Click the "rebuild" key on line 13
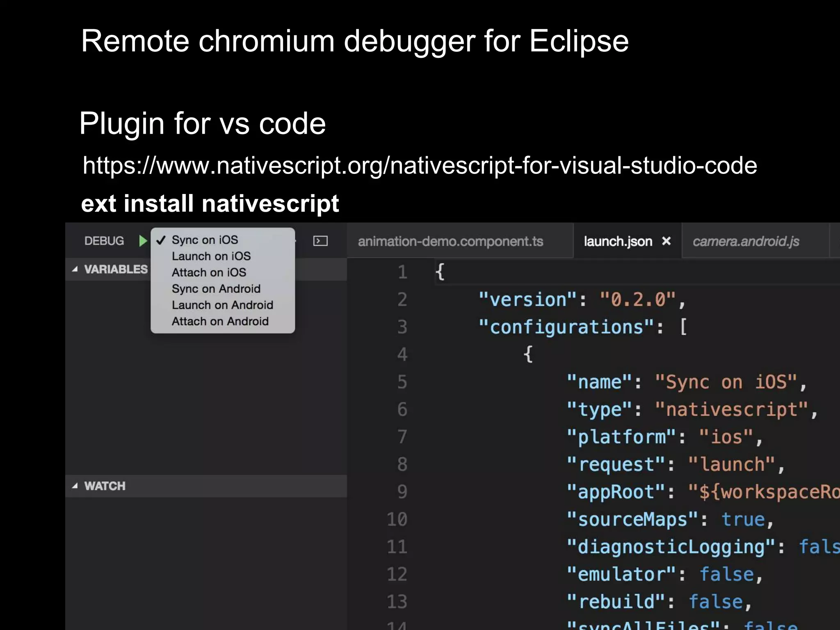The height and width of the screenshot is (630, 840). 616,602
